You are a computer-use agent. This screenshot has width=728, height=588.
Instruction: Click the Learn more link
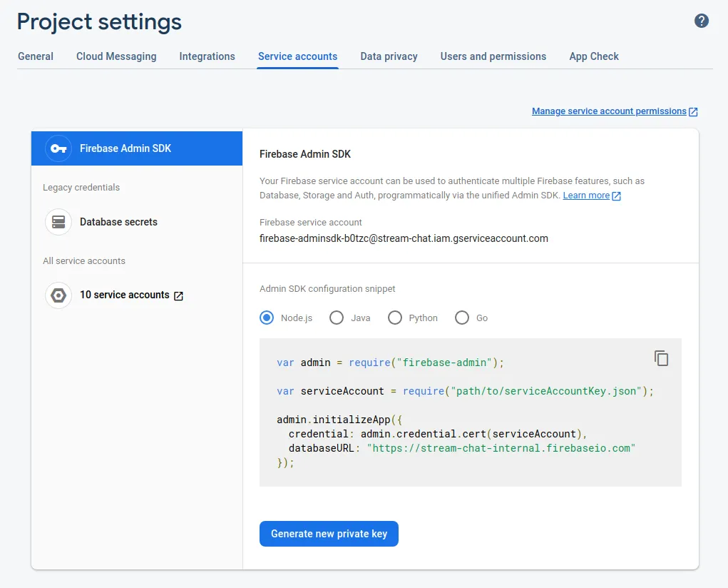(x=585, y=195)
